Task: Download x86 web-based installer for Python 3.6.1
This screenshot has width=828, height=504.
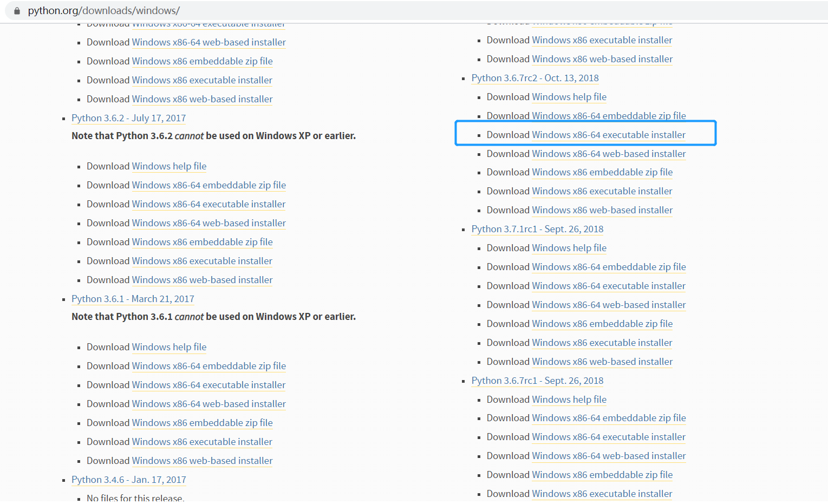Action: point(203,461)
